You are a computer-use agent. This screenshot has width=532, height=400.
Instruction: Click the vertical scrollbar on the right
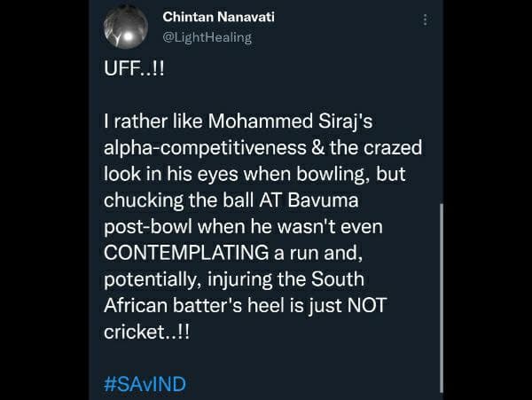441,293
